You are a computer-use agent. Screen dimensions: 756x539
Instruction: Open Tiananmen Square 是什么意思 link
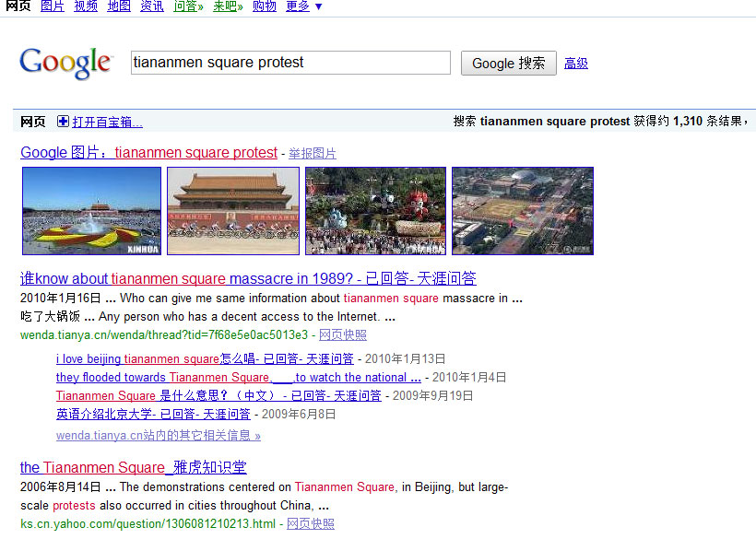[219, 395]
